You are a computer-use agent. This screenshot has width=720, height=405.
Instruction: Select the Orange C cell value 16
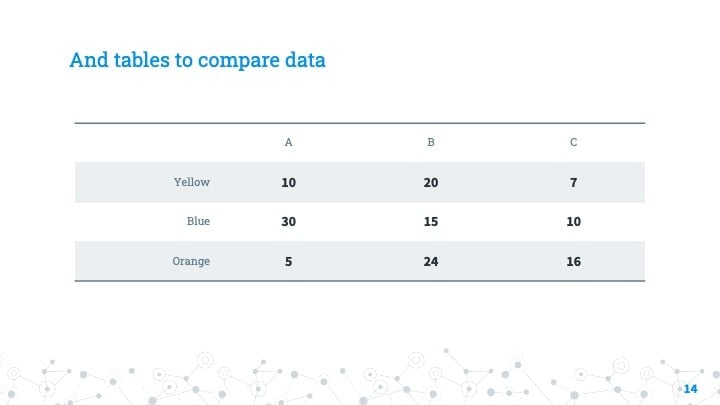[x=574, y=262]
